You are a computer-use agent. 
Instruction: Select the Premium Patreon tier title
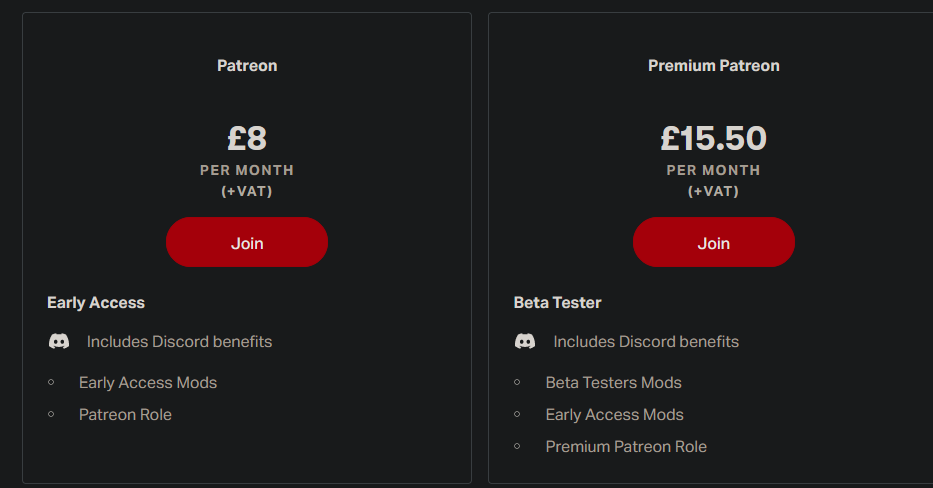(713, 66)
